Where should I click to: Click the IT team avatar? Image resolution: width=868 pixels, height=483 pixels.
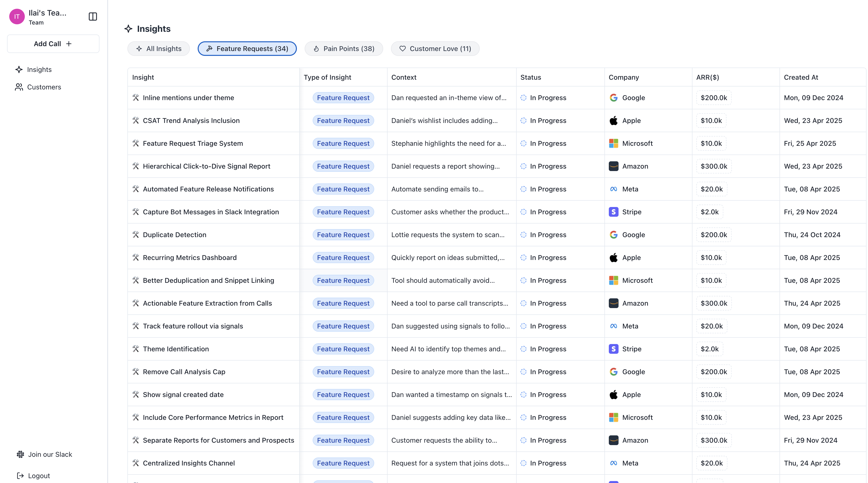coord(17,17)
